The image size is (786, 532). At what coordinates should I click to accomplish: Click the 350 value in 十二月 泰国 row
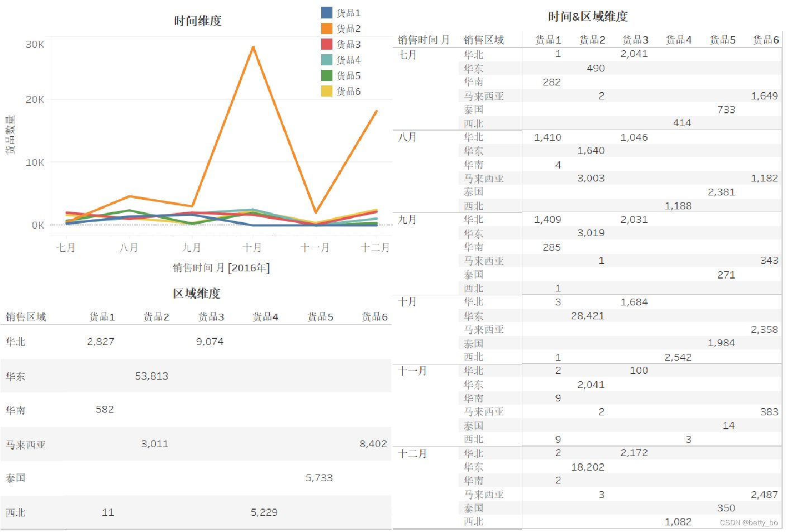pyautogui.click(x=726, y=508)
